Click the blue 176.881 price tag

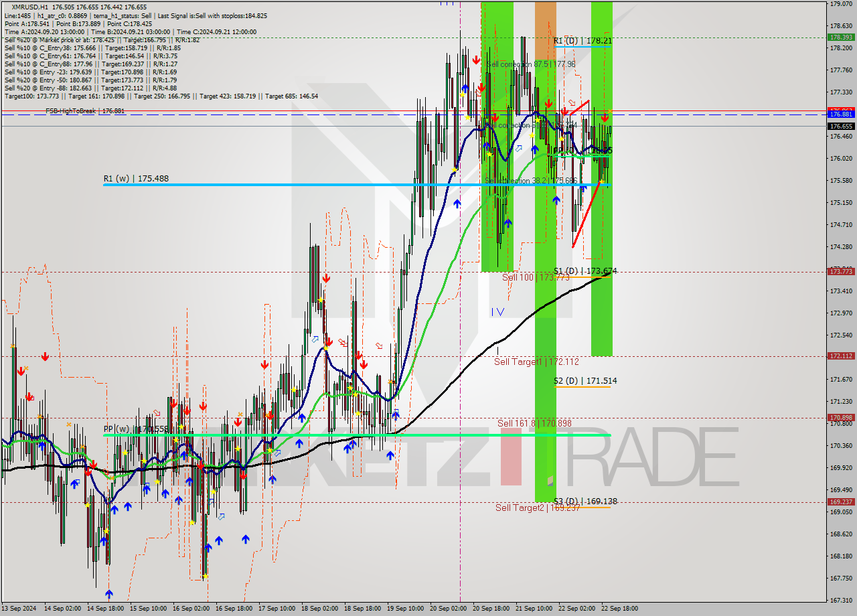click(x=841, y=114)
